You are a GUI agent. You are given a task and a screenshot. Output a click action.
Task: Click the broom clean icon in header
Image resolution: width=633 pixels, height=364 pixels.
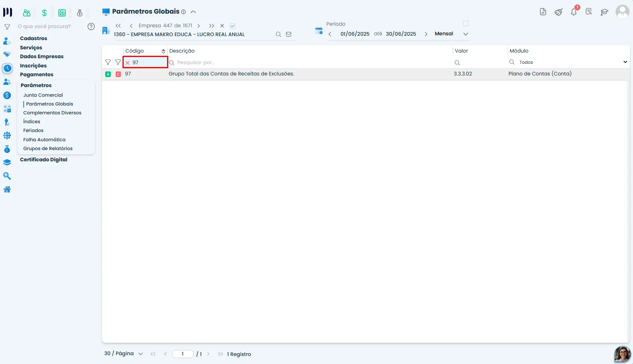point(558,12)
